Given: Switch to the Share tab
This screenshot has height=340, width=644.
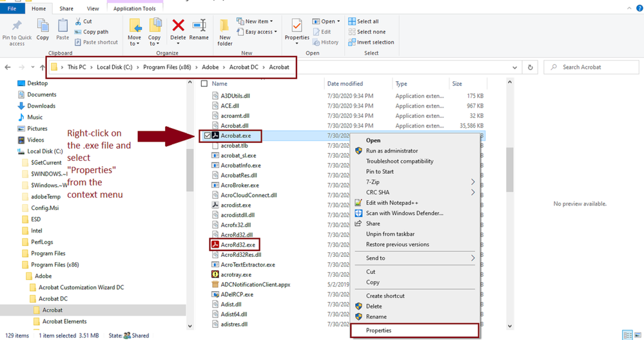Looking at the screenshot, I should [66, 8].
